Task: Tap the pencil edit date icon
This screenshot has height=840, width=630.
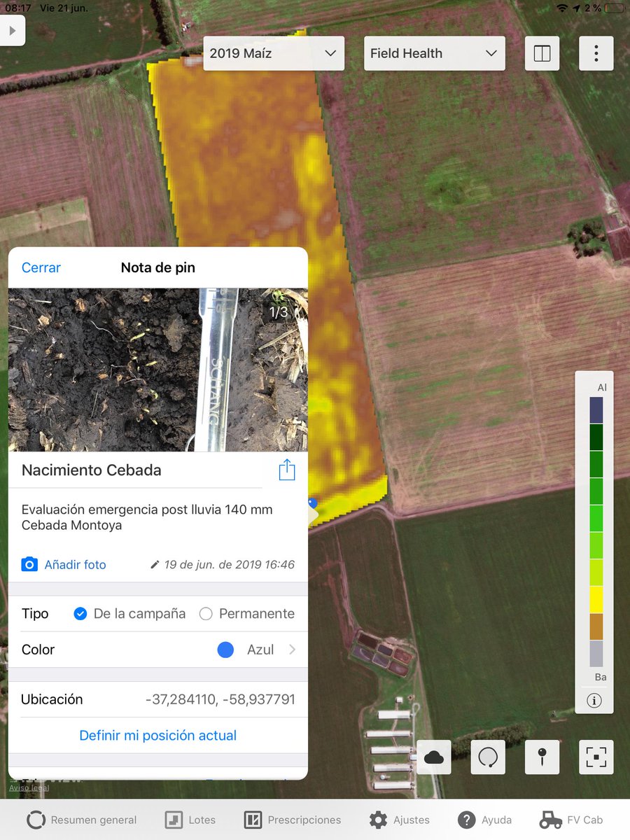Action: coord(155,565)
